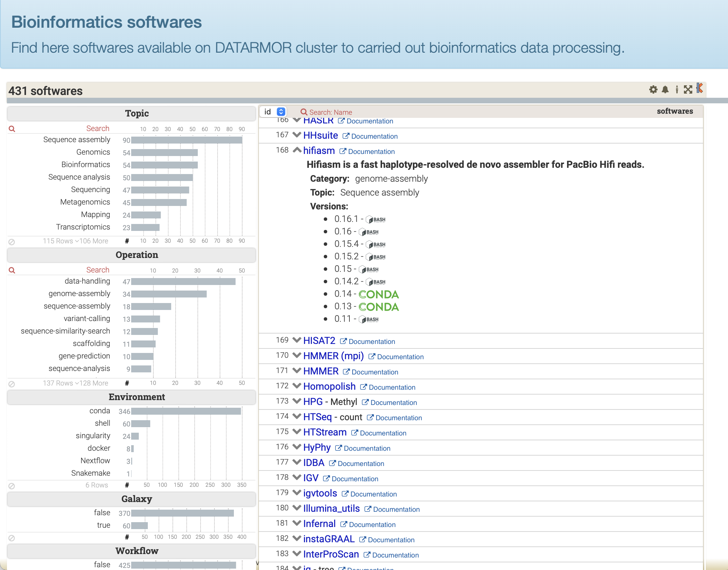Click the Search Name magnifier icon
Image resolution: width=728 pixels, height=570 pixels.
point(304,112)
